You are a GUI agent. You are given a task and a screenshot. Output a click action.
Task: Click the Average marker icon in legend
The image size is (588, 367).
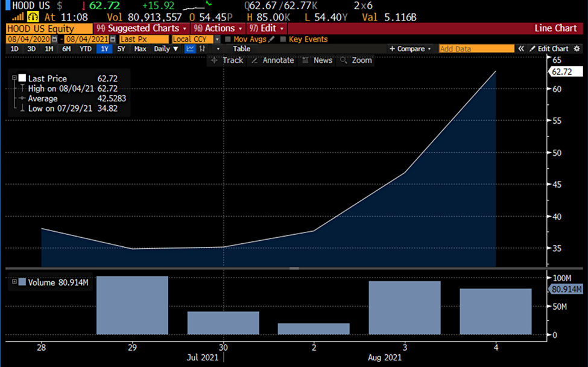pos(22,98)
